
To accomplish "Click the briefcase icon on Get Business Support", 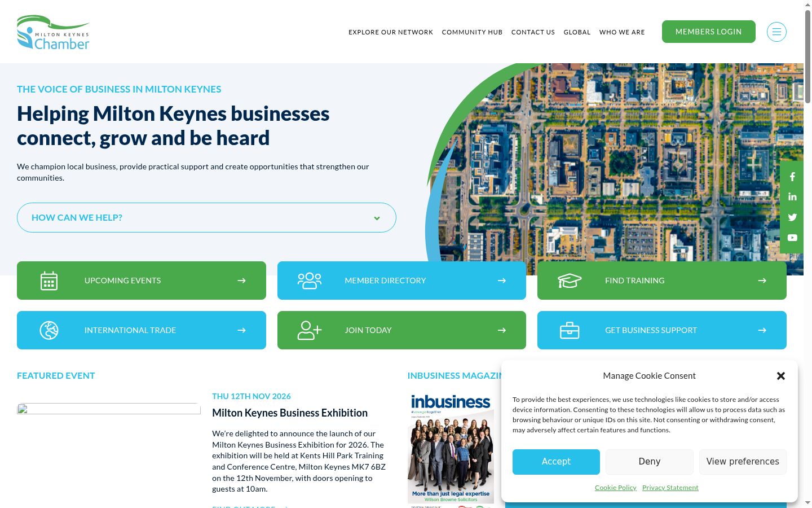I will tap(570, 330).
